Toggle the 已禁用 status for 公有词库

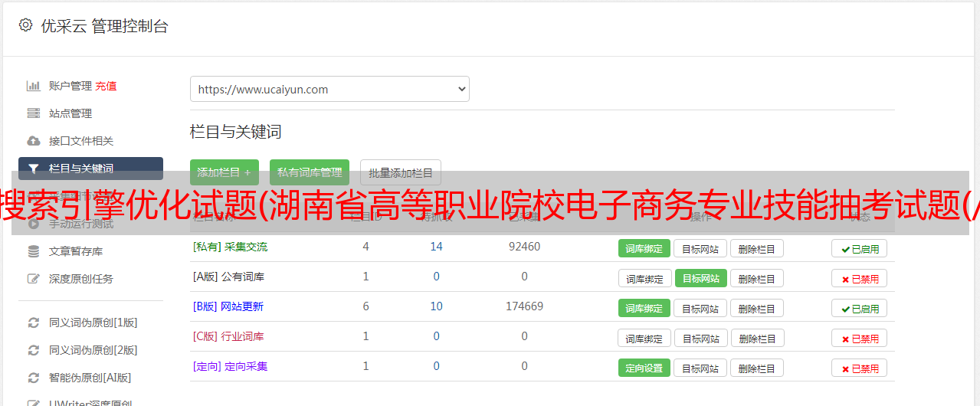[x=860, y=279]
